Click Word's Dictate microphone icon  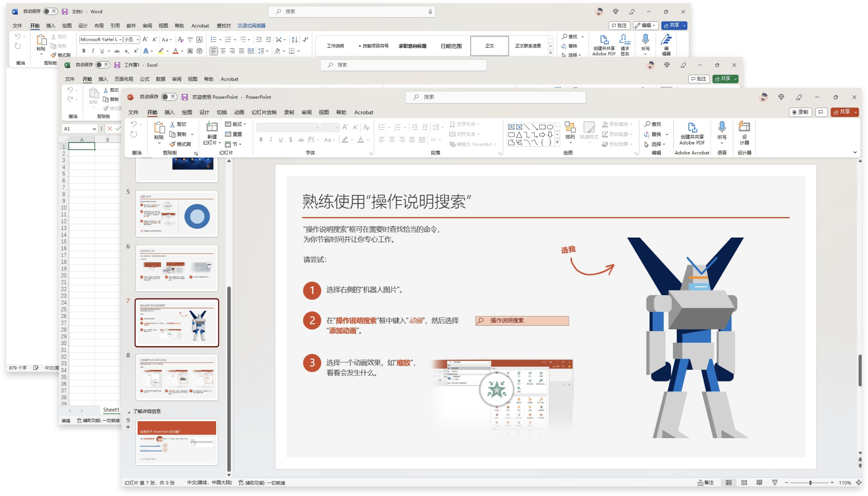(645, 40)
